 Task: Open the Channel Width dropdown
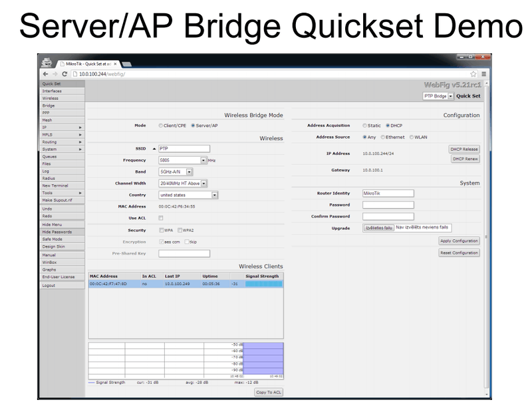click(x=203, y=183)
